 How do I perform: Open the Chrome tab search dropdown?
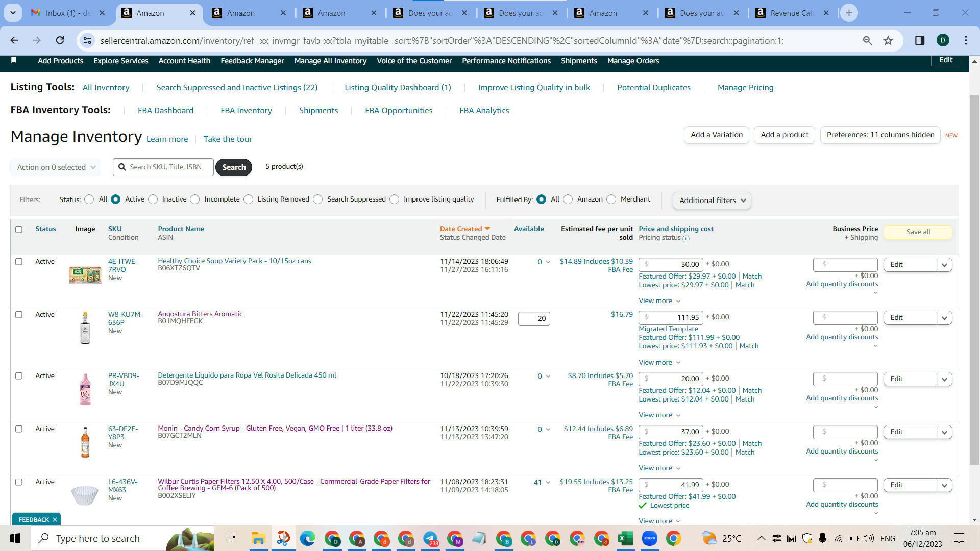click(13, 13)
